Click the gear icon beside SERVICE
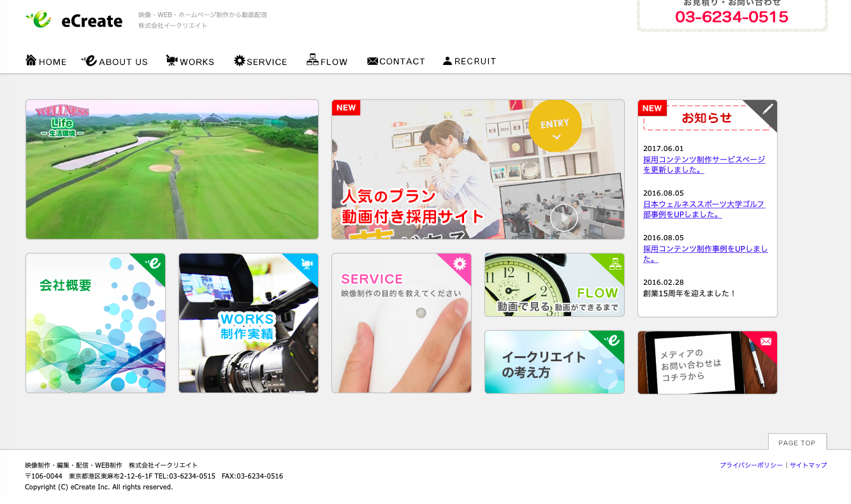Screen dimensions: 851x504 [239, 61]
